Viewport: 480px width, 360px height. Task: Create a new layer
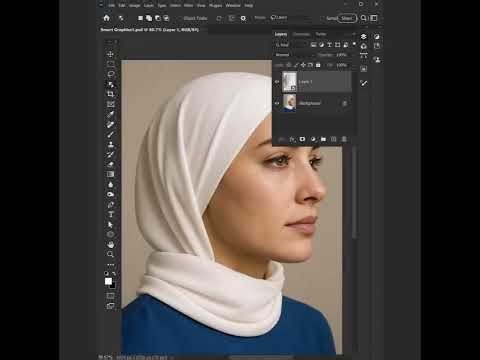tap(334, 139)
